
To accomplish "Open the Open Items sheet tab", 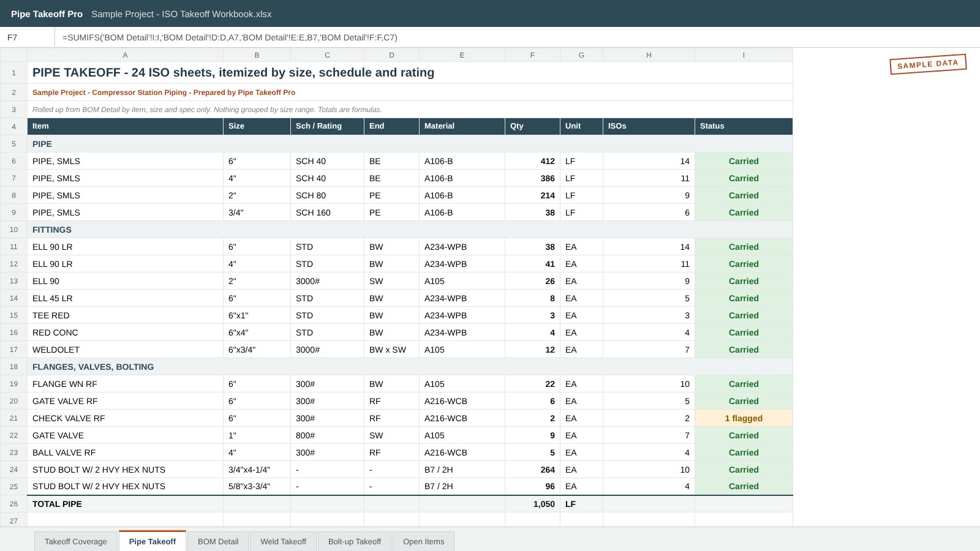I will (x=423, y=541).
